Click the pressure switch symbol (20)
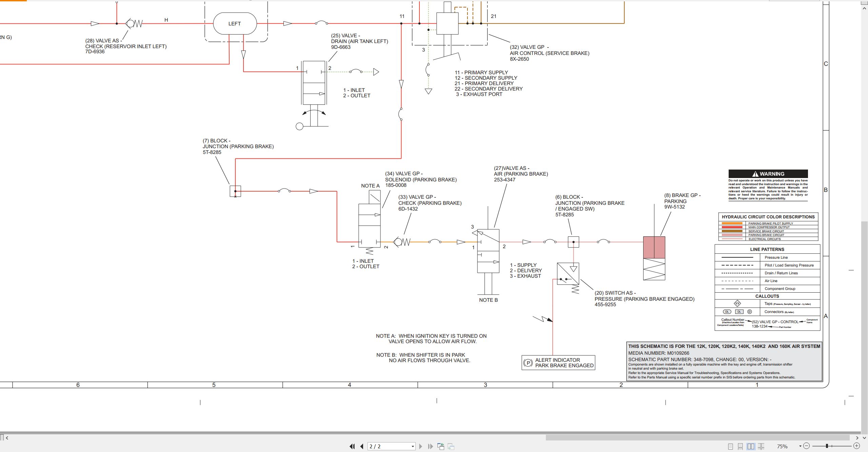This screenshot has height=452, width=868. [x=568, y=274]
